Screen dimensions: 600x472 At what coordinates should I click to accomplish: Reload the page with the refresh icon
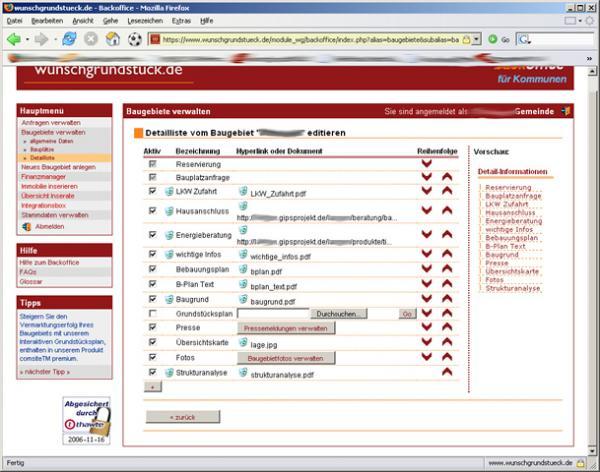coord(69,39)
